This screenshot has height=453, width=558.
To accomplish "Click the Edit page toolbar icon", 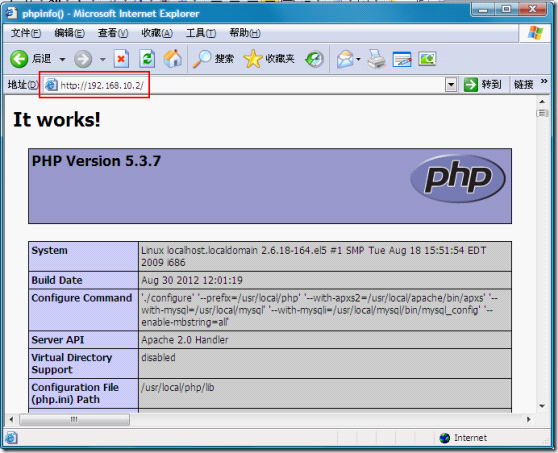I will coord(402,59).
